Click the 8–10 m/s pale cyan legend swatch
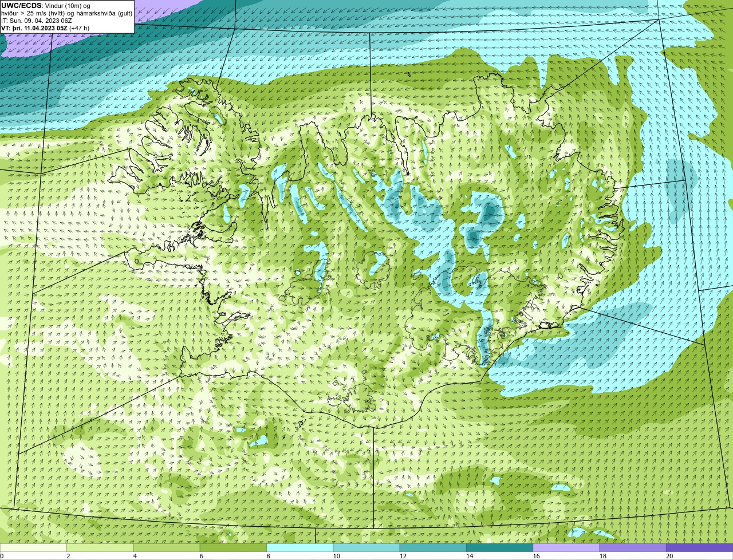733x560 pixels. (299, 547)
